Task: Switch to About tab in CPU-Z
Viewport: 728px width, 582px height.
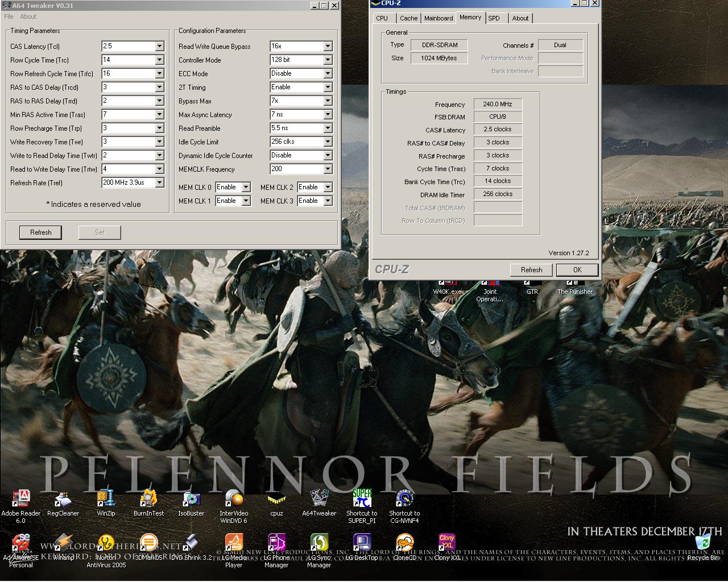Action: coord(520,18)
